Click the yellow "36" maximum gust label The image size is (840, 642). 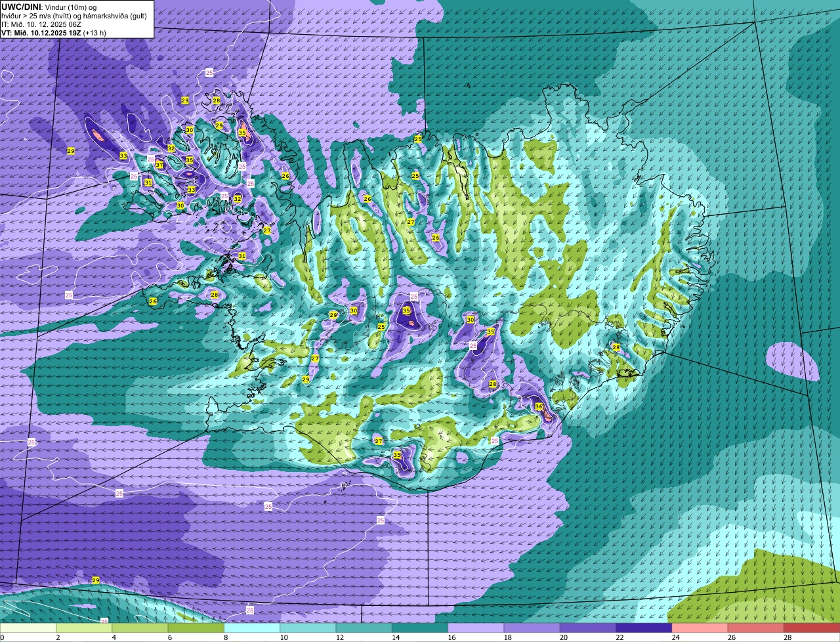tap(539, 407)
